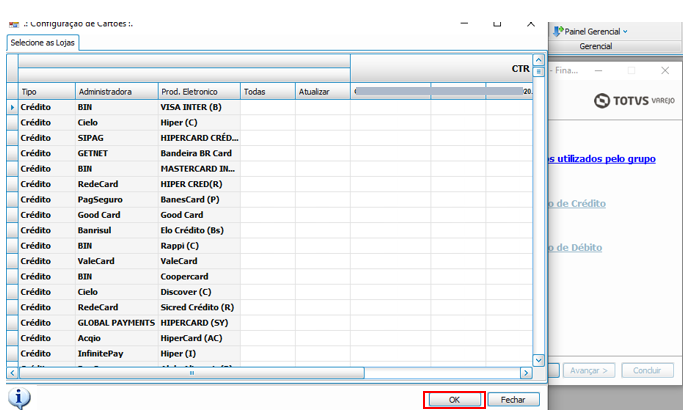Select the BanesCard (P) cell

199,200
